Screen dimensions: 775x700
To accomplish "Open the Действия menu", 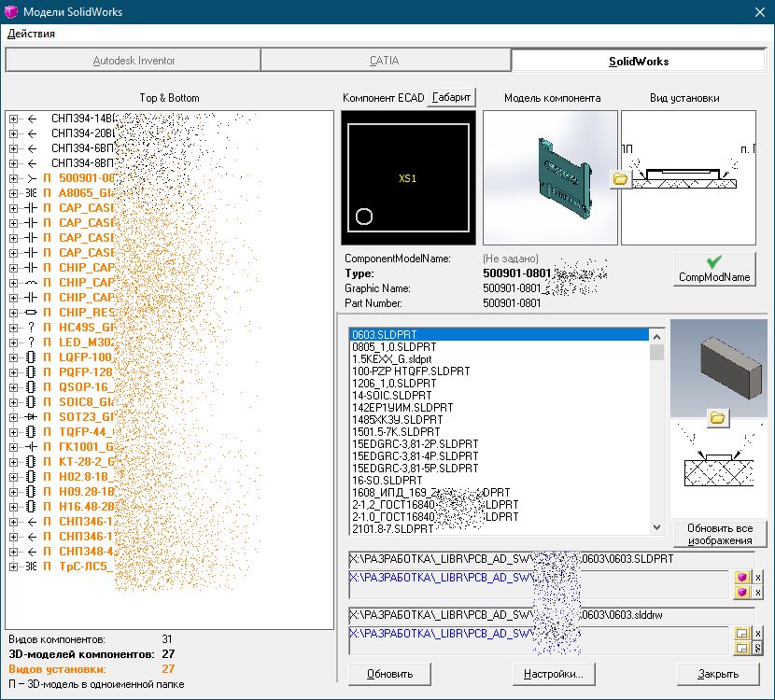I will [x=31, y=34].
